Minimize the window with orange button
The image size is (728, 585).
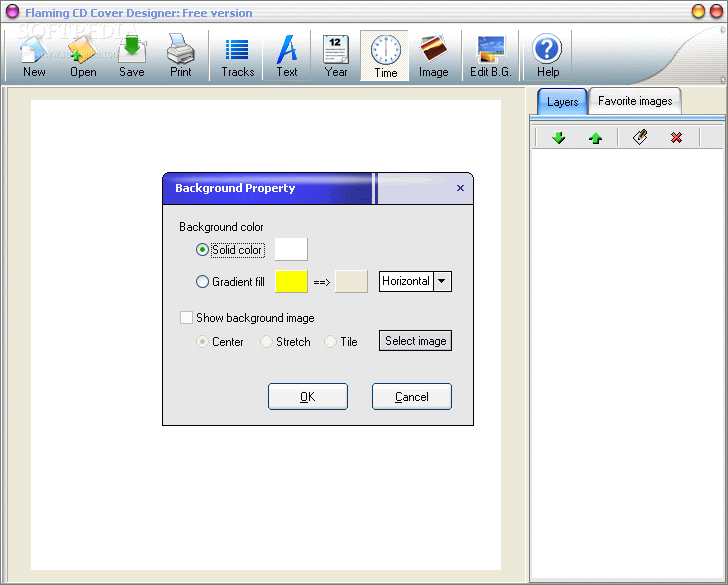tap(698, 11)
